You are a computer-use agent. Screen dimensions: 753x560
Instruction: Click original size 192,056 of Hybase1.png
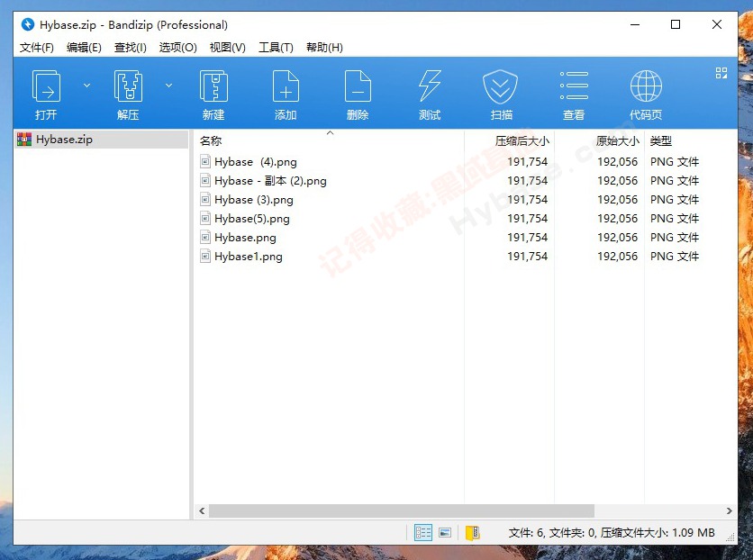(618, 257)
